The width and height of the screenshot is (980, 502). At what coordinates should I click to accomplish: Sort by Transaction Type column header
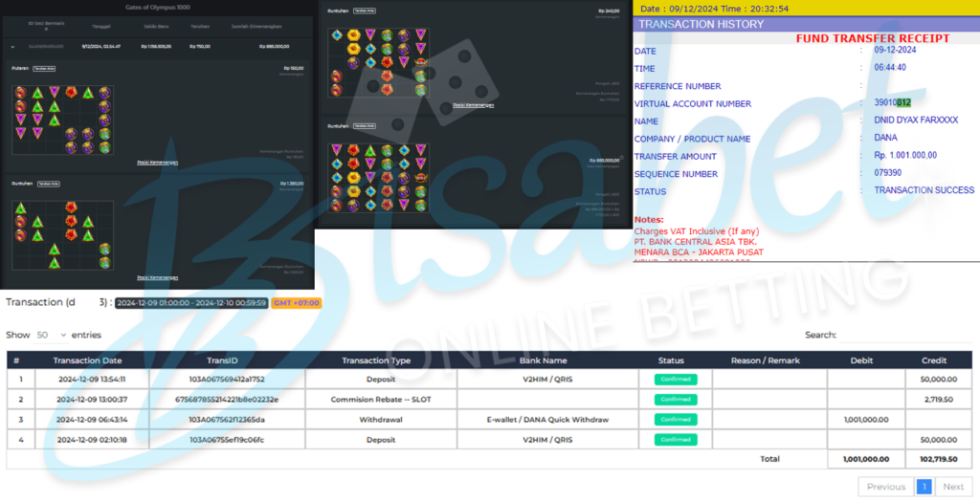point(376,360)
